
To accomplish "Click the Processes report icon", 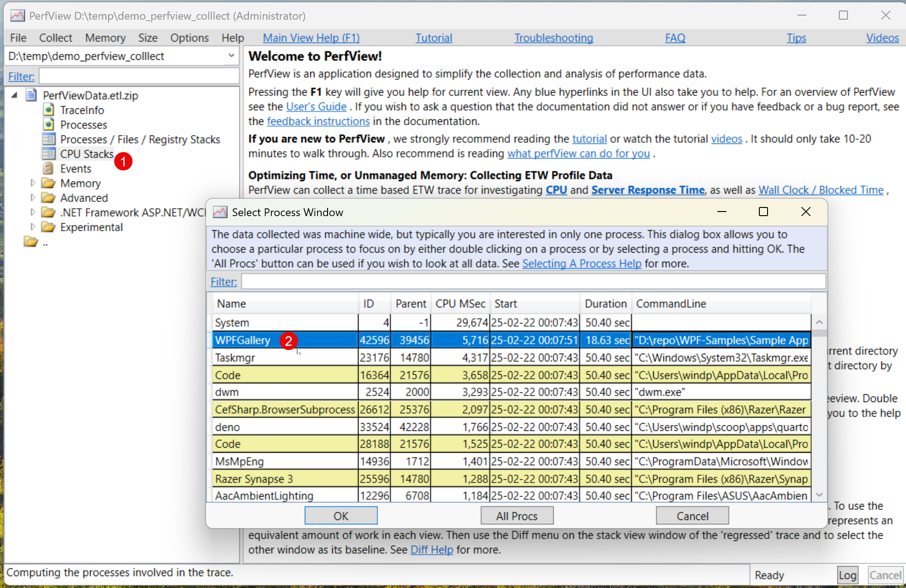I will 48,124.
